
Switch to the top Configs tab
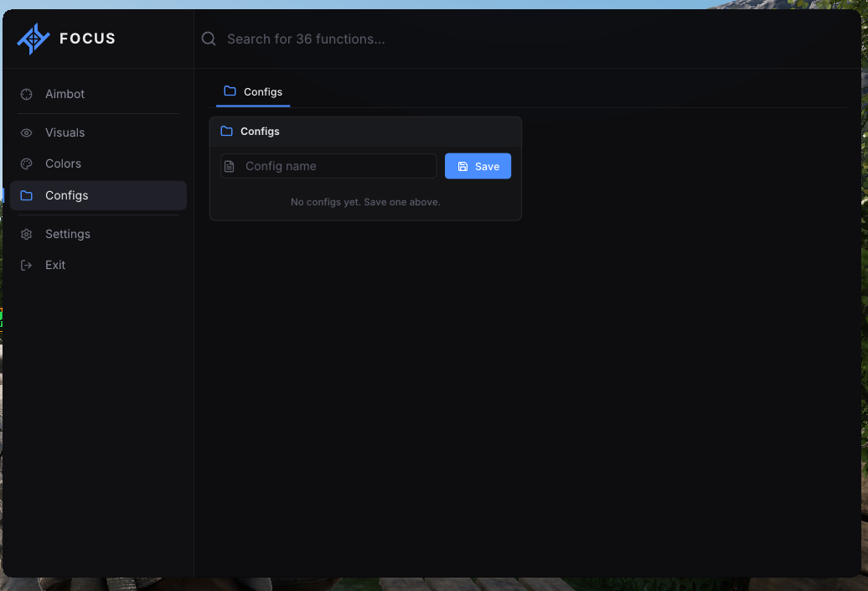pyautogui.click(x=253, y=92)
